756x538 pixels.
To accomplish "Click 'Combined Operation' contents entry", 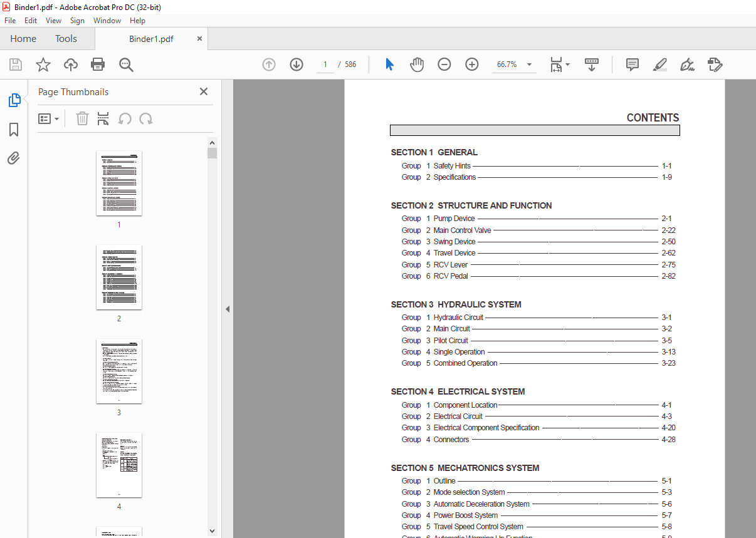I will (x=465, y=363).
